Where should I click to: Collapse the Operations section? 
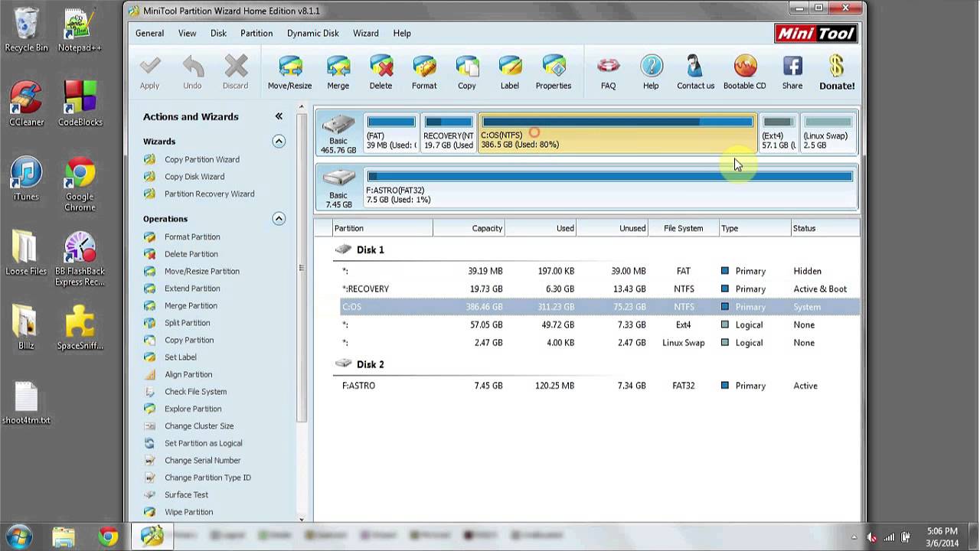[279, 219]
